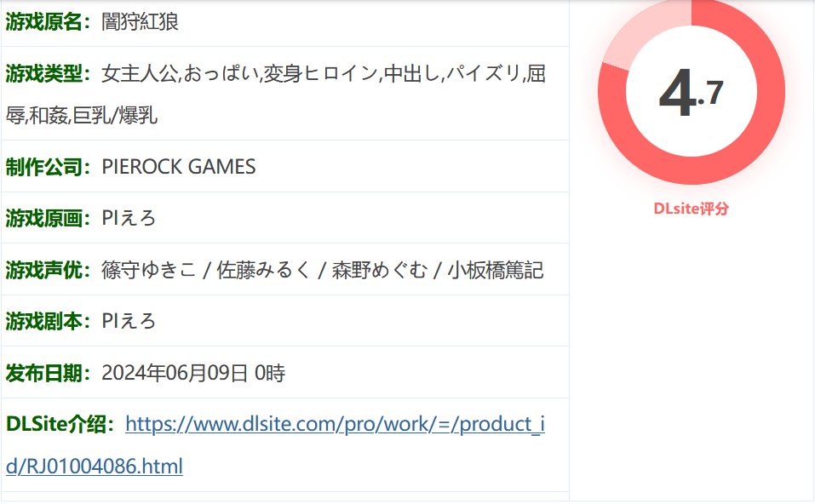815x504 pixels.
Task: Click the DLSite介绍 field label
Action: click(60, 425)
